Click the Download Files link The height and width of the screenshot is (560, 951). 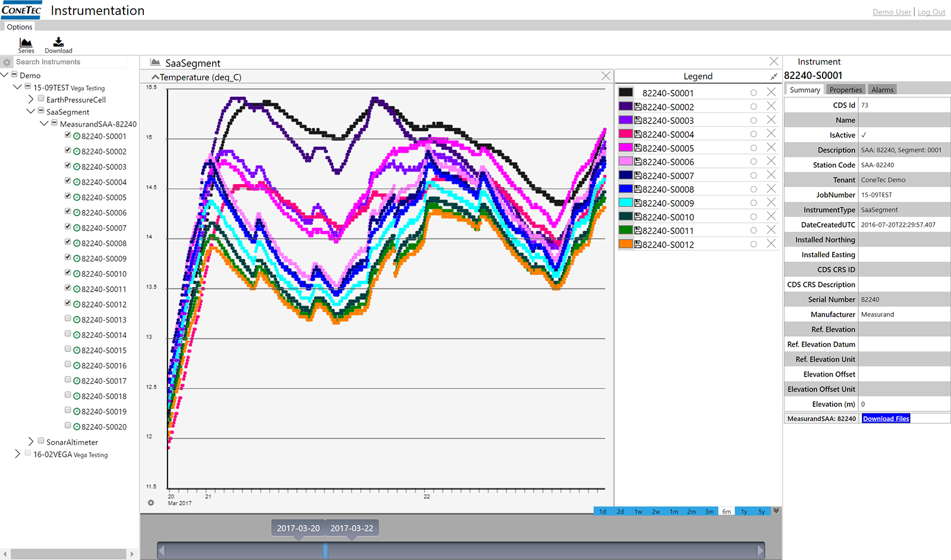(x=886, y=419)
